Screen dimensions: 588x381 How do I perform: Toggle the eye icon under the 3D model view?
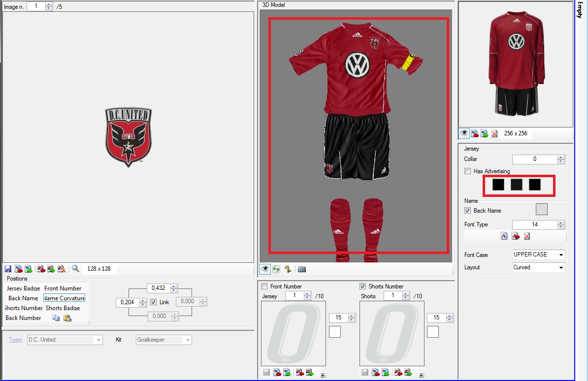(x=265, y=269)
